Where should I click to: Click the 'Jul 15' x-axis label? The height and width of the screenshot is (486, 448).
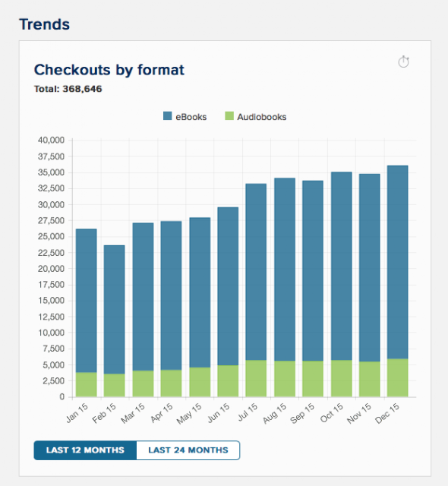(248, 412)
